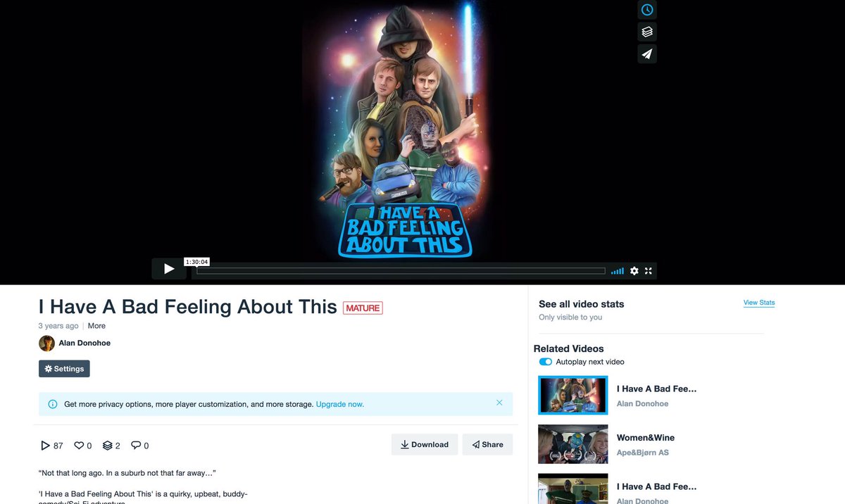Click the Alan Donohoe author name

(84, 344)
